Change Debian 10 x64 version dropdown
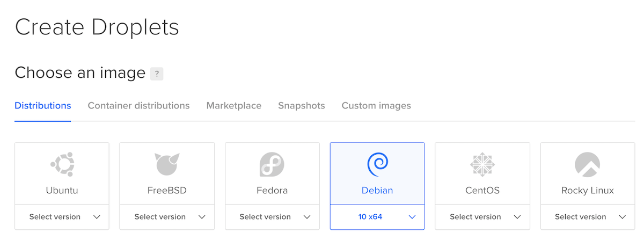 pos(377,217)
